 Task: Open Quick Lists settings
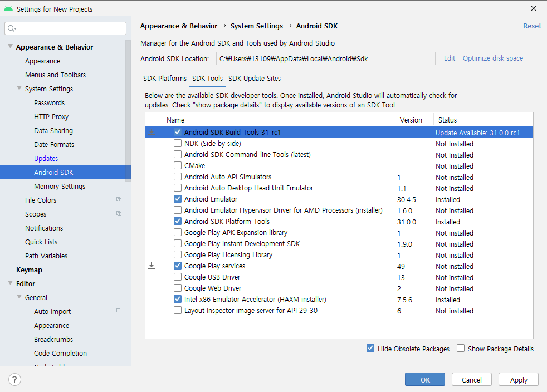(x=41, y=242)
